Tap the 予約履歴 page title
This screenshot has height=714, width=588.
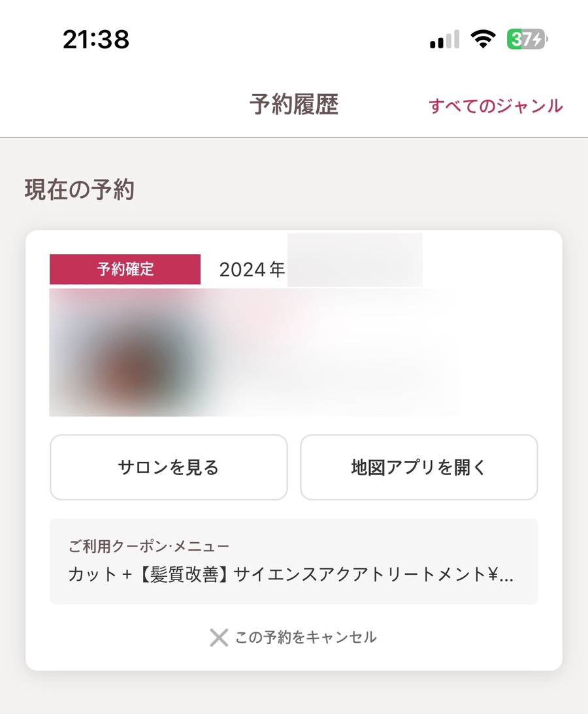click(294, 105)
